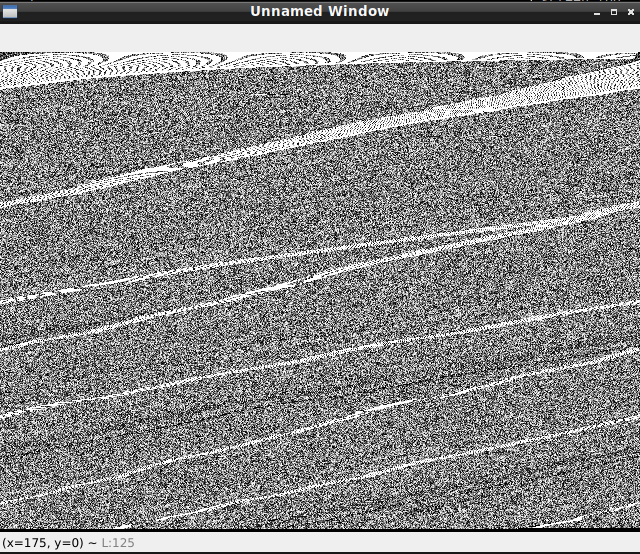Open the window menu icon in title bar
The width and height of the screenshot is (640, 554).
[10, 11]
